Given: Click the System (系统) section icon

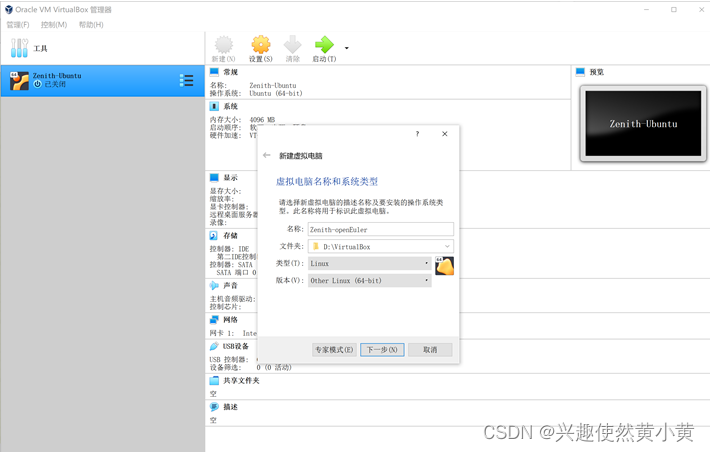Looking at the screenshot, I should [214, 106].
